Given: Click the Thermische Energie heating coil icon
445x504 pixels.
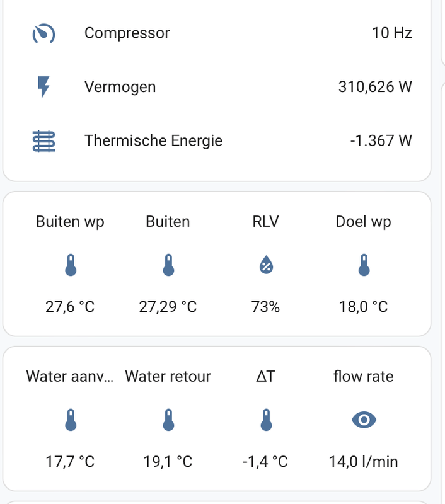Looking at the screenshot, I should click(x=43, y=140).
